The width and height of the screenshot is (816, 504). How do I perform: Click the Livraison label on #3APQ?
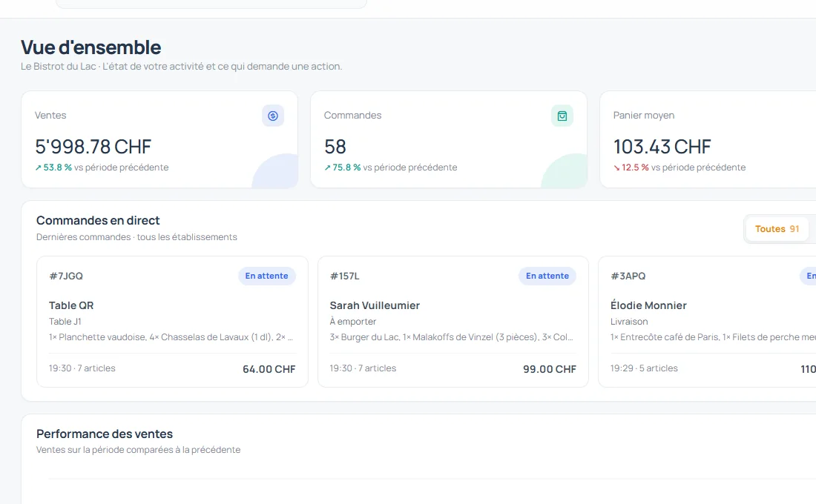(x=629, y=322)
